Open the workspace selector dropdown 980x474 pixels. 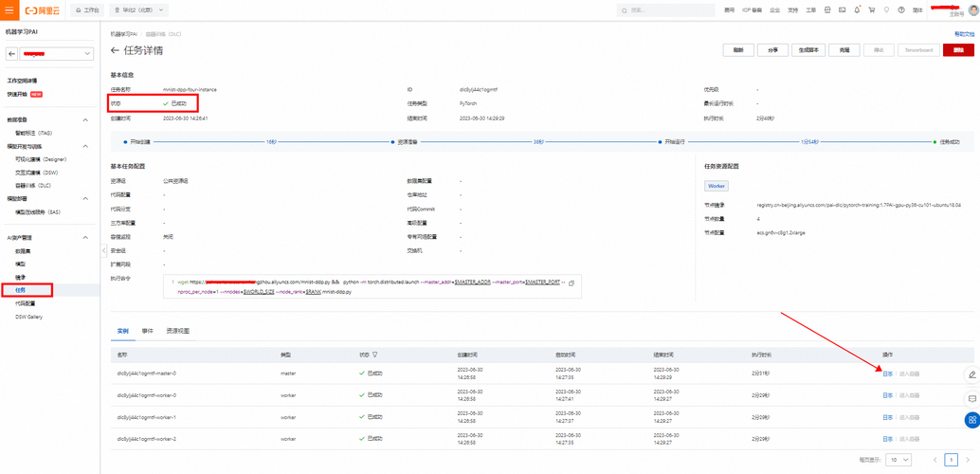(x=56, y=54)
